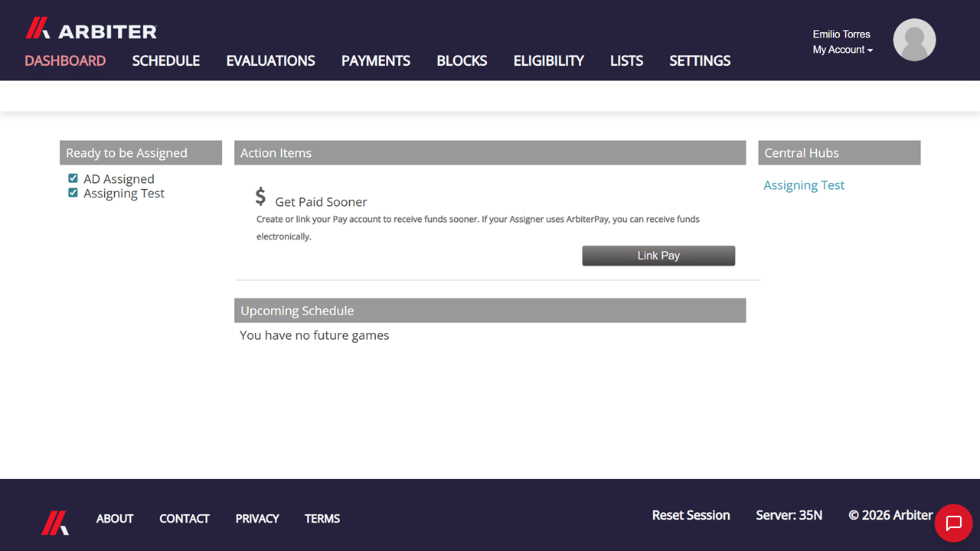Open the Contact footer link
Image resolution: width=980 pixels, height=551 pixels.
click(x=185, y=519)
